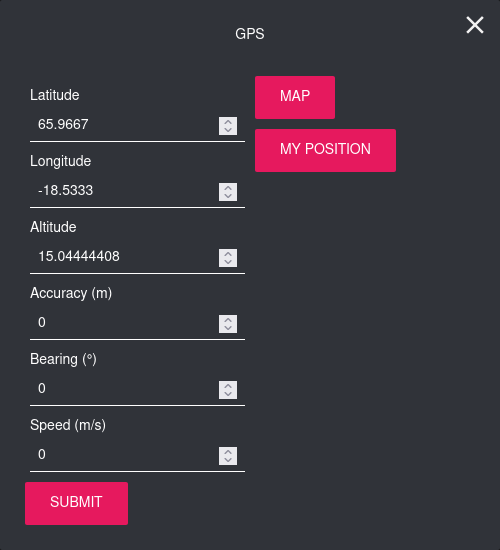Decrease Longitude with down arrow
The image size is (500, 550).
coord(228,196)
